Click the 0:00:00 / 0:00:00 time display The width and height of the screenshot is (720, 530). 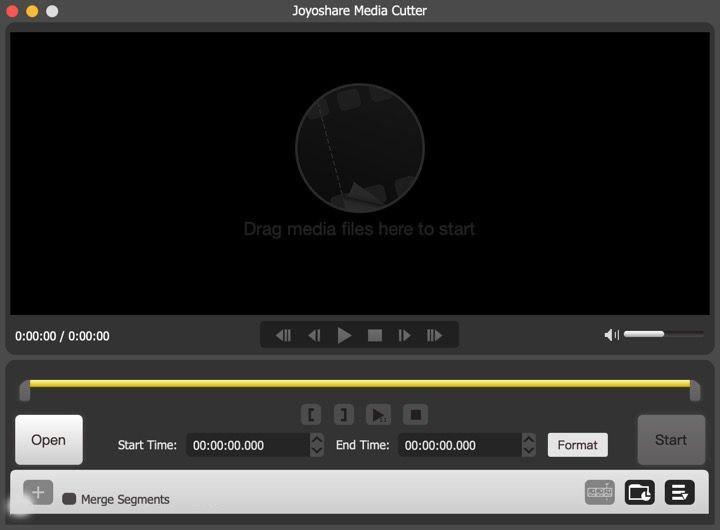tap(62, 336)
